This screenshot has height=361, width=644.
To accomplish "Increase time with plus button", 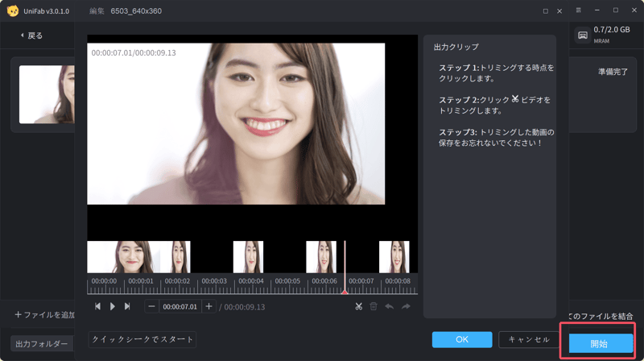I will click(209, 306).
